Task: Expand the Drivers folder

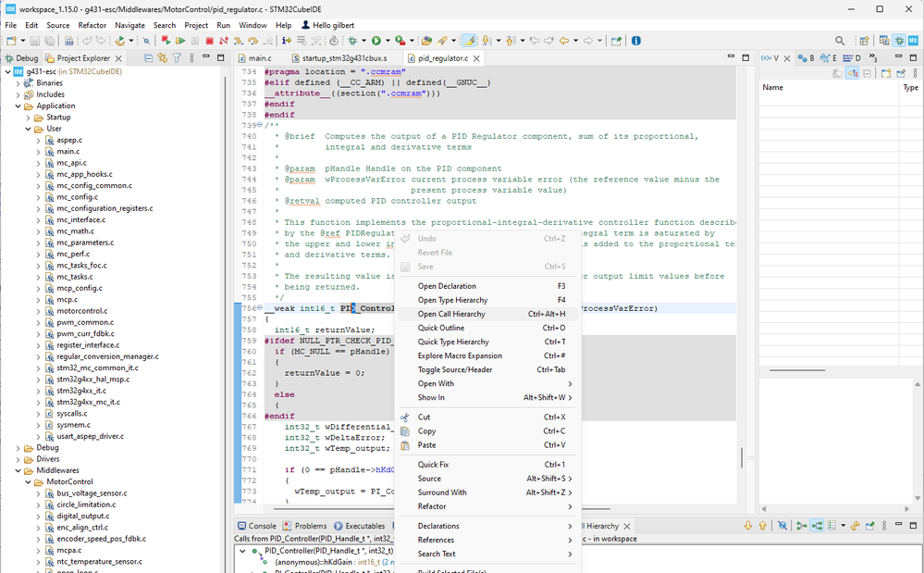Action: [x=18, y=459]
